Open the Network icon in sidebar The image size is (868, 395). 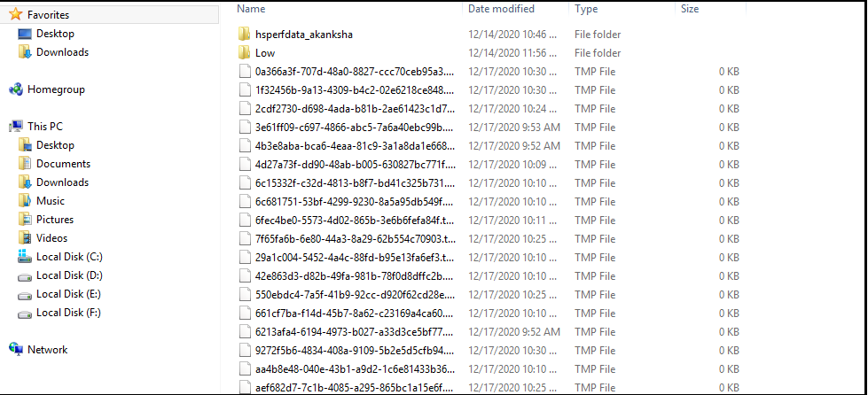tap(16, 350)
